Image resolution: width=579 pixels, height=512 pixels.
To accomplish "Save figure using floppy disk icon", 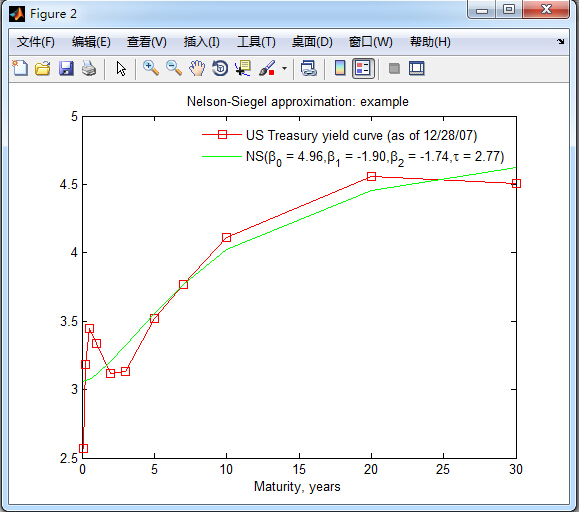I will coord(66,68).
